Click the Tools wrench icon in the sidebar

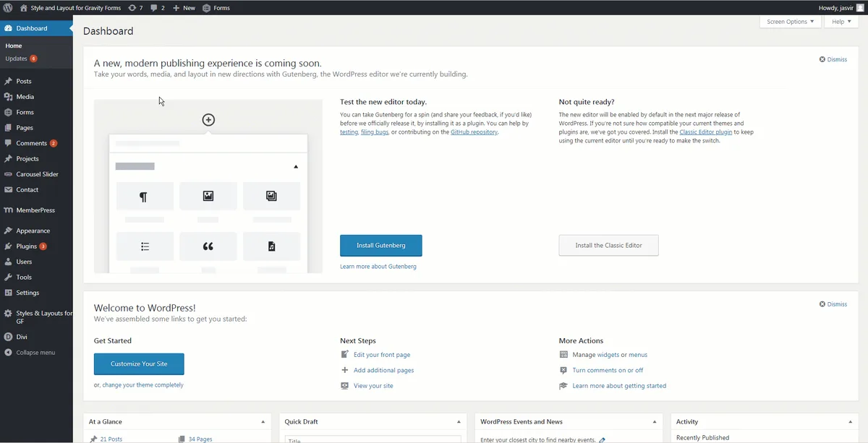click(8, 278)
